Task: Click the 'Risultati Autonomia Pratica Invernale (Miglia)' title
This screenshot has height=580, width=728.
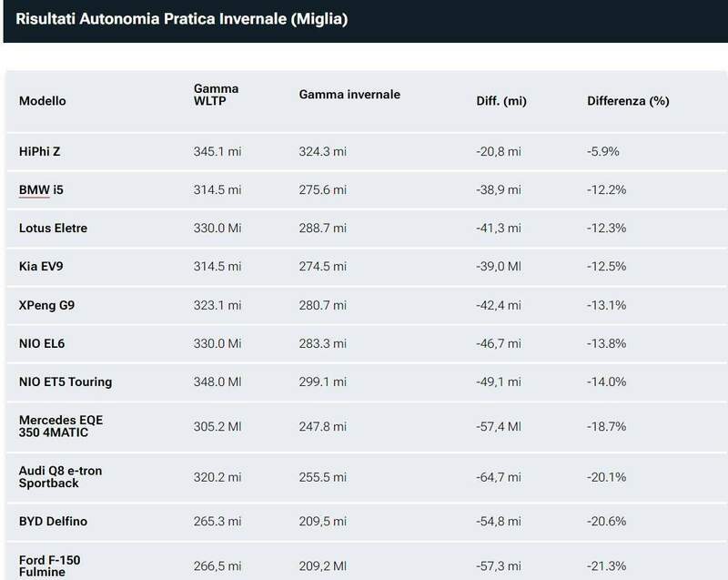Action: (182, 17)
